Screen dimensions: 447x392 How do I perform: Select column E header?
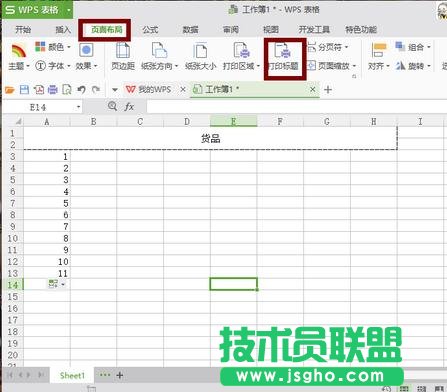click(x=233, y=121)
